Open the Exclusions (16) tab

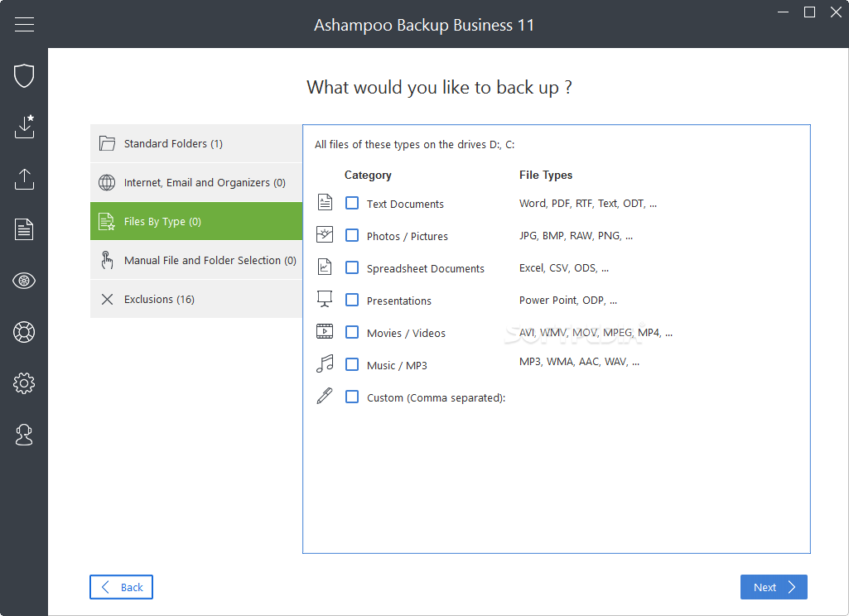pyautogui.click(x=196, y=300)
